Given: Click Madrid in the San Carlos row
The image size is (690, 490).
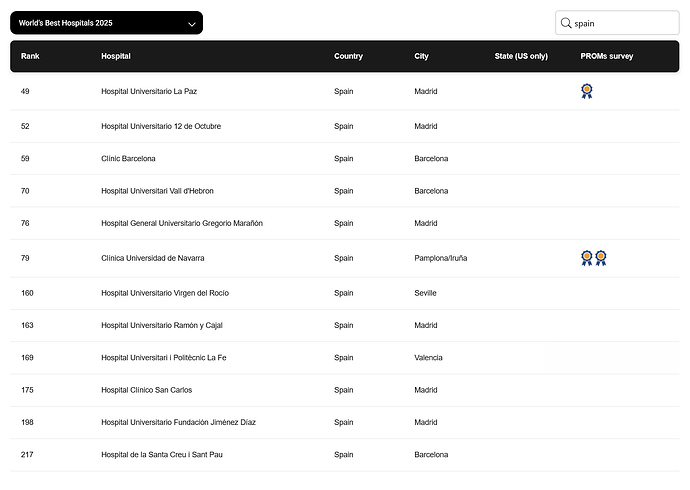Looking at the screenshot, I should (x=426, y=390).
